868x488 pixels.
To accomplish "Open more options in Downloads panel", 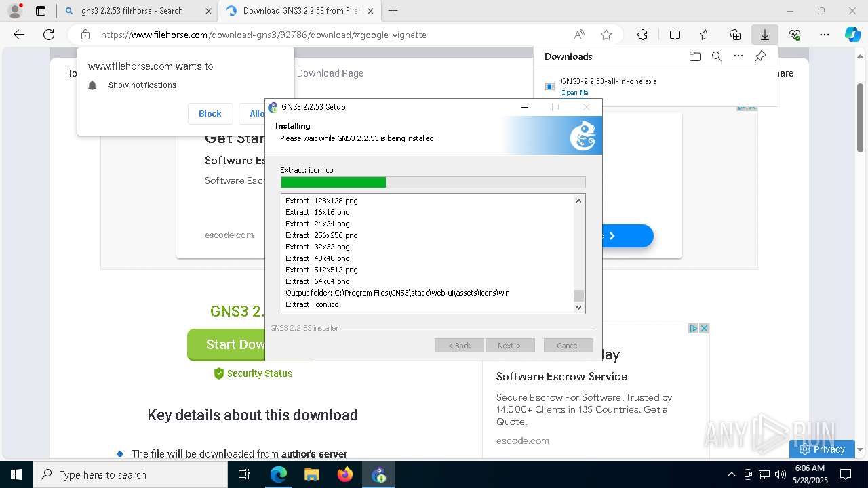I will [x=738, y=56].
